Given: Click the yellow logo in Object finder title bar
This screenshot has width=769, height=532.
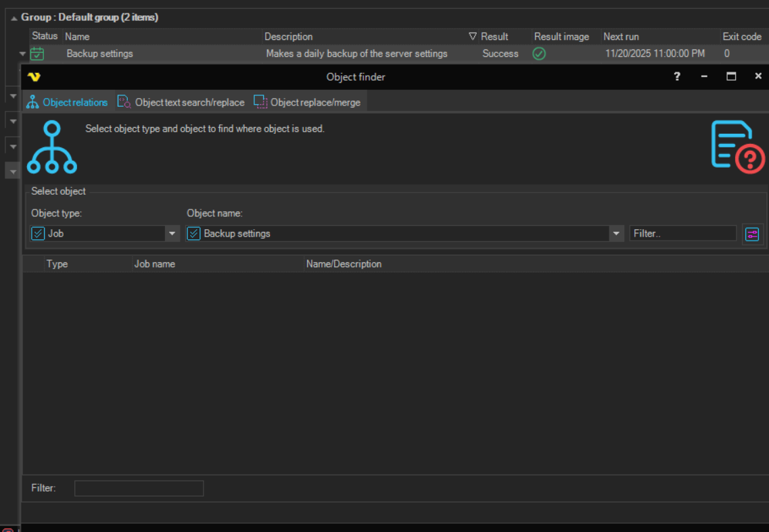Looking at the screenshot, I should (34, 77).
